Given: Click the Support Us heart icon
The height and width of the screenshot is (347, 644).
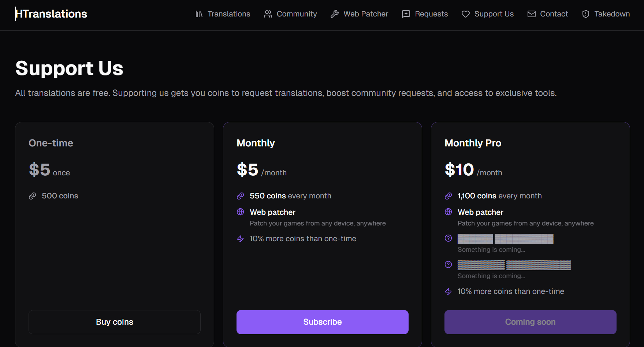Looking at the screenshot, I should pos(466,14).
